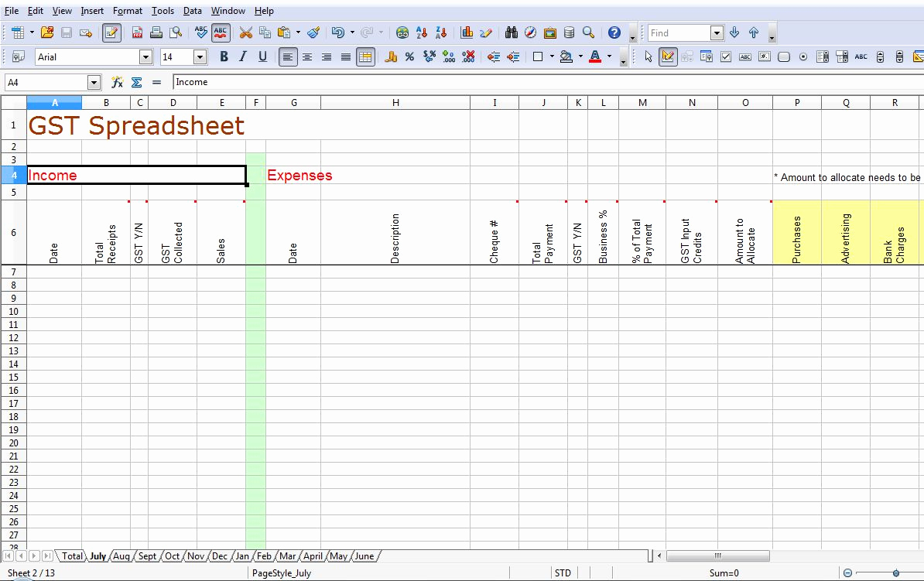Click the Cut scissors icon
Screen dimensions: 924x581
(245, 32)
